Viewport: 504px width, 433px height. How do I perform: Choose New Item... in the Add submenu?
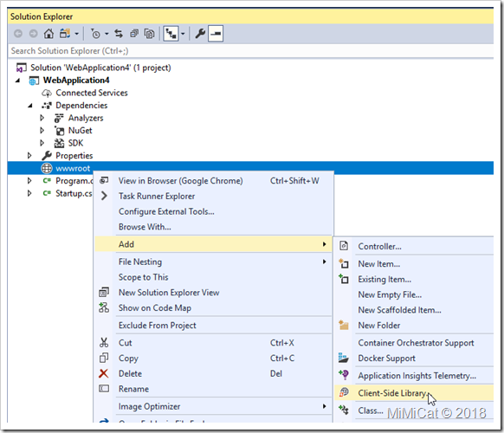414,264
